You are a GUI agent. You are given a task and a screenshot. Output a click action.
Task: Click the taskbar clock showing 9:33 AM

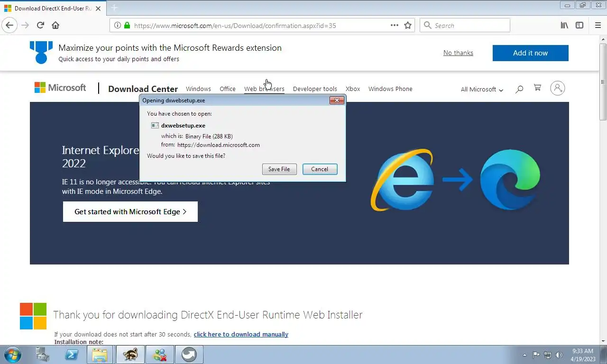[x=583, y=355]
